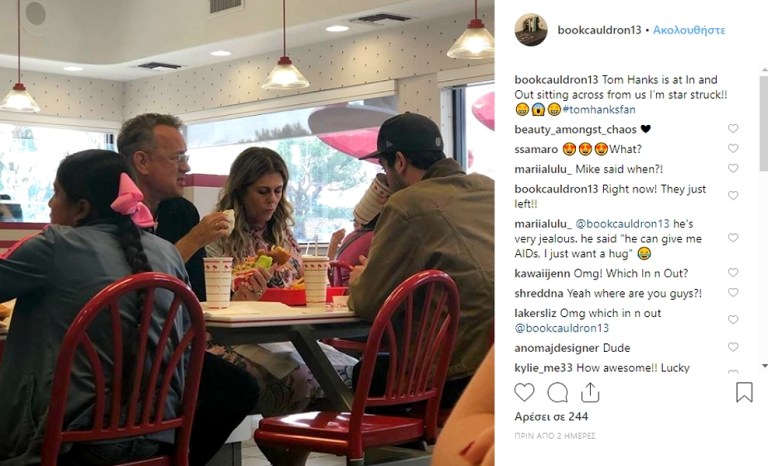Click the comments scrollbar thumb
This screenshot has width=768, height=466.
[764, 123]
